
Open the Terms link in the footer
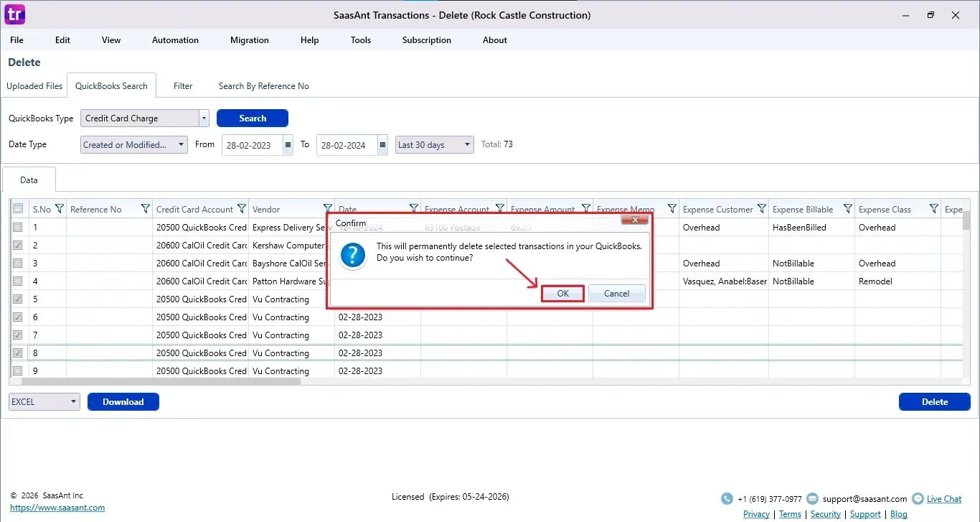tap(790, 514)
